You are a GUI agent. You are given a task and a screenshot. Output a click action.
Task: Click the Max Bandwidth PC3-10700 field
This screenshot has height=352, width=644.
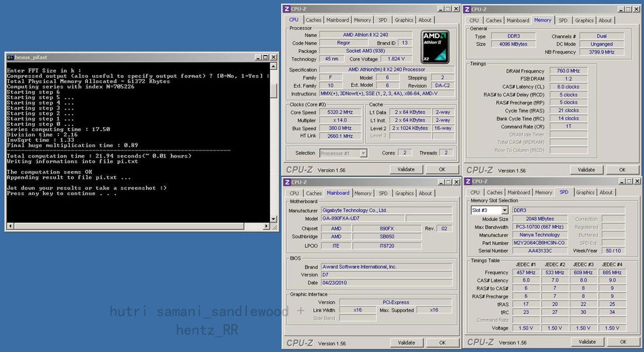(x=540, y=227)
